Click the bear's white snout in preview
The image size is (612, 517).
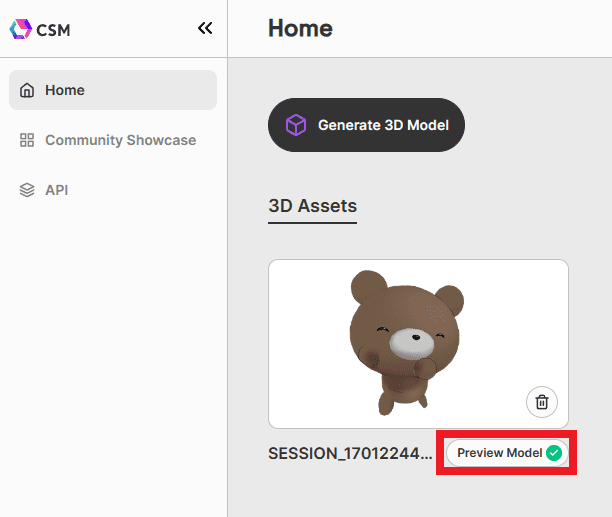409,345
